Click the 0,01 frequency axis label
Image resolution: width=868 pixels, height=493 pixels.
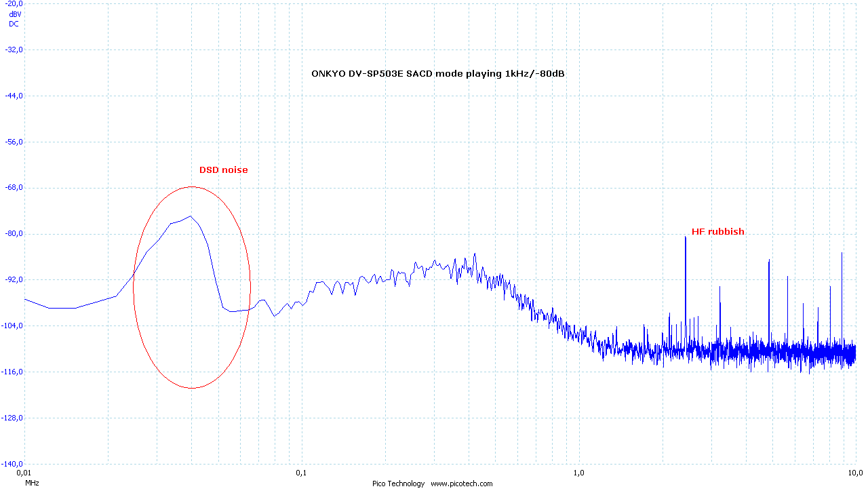click(x=23, y=472)
